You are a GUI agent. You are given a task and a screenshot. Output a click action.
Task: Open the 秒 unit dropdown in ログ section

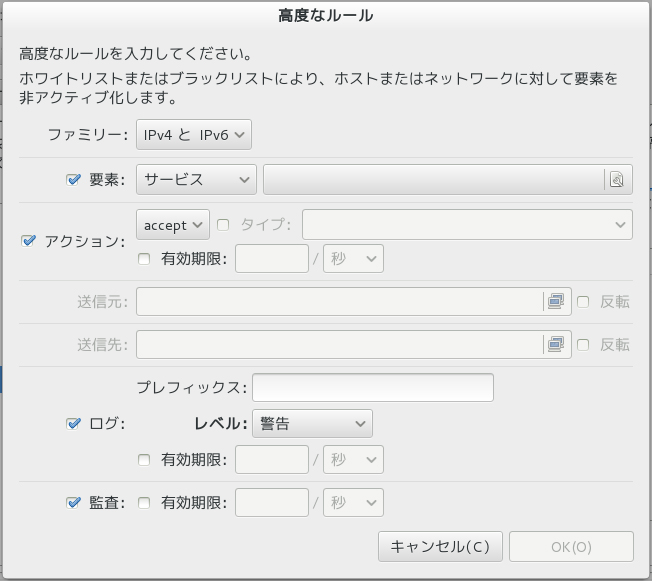point(354,460)
